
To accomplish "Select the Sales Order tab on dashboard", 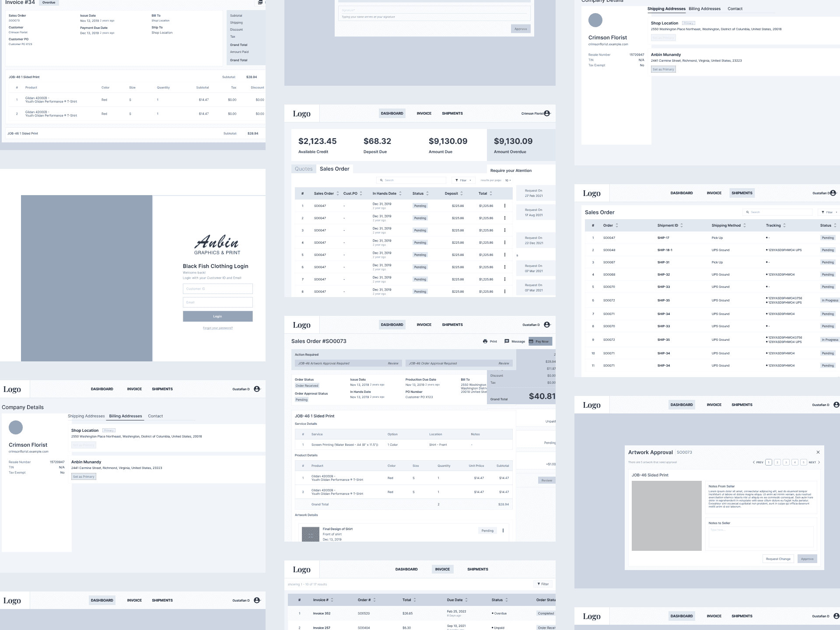I will [x=335, y=169].
